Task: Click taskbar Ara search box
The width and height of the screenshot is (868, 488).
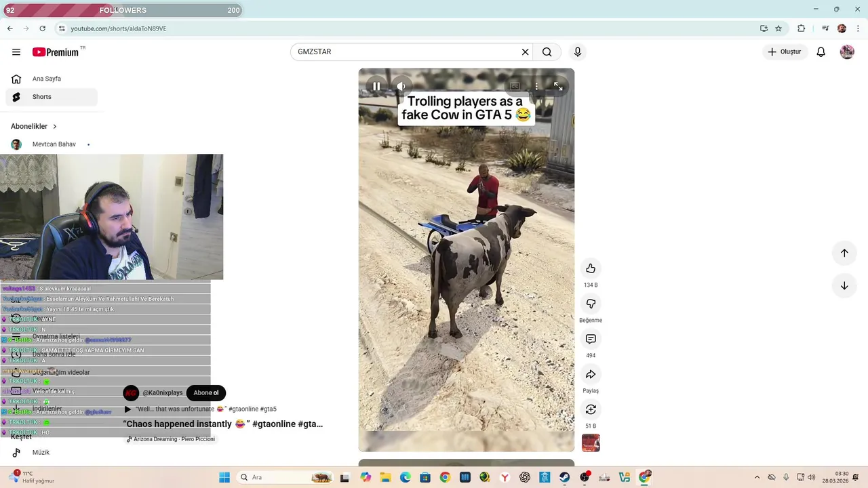Action: 285,477
